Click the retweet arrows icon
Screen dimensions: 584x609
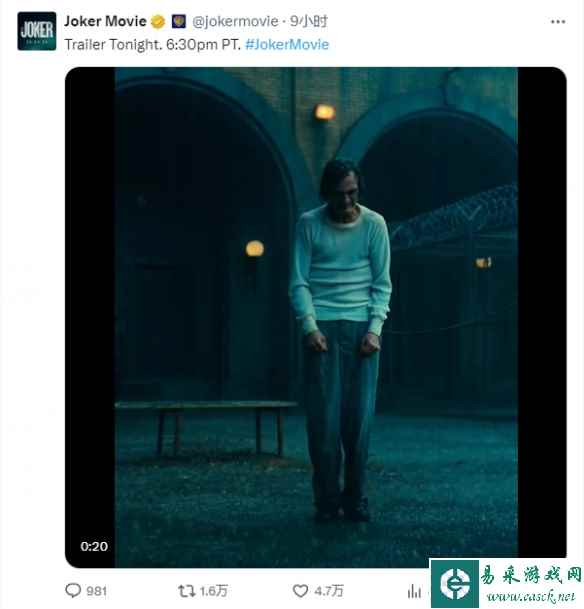point(186,591)
